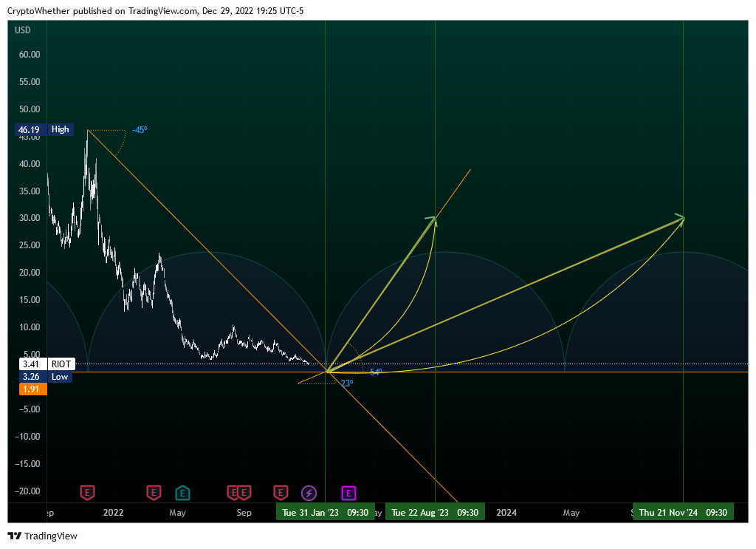Click the CryptoWhether published on TradingView.com header
The height and width of the screenshot is (549, 756).
pos(155,10)
